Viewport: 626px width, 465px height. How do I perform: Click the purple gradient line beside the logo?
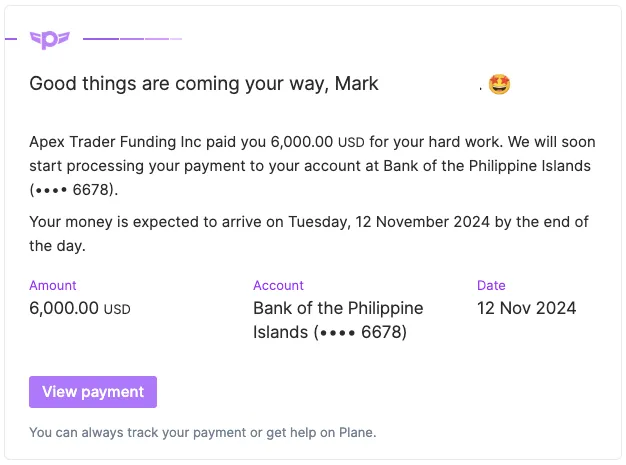pos(133,39)
